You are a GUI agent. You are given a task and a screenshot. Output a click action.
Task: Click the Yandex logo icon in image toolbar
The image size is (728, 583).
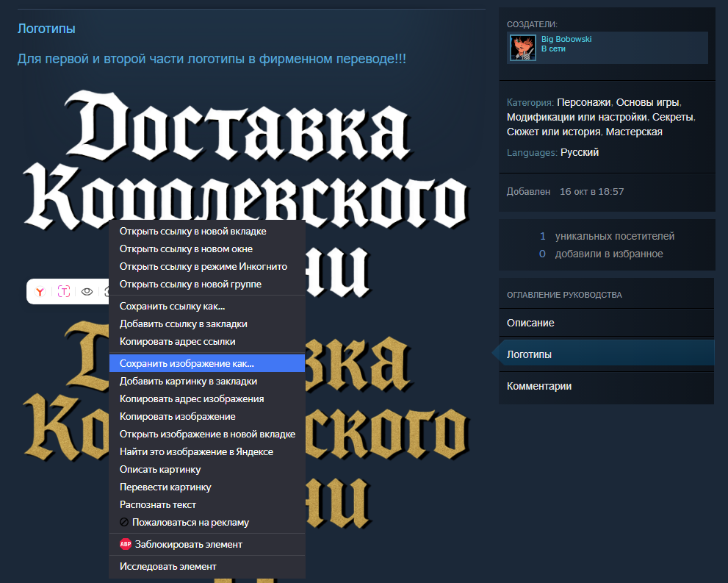pyautogui.click(x=40, y=292)
